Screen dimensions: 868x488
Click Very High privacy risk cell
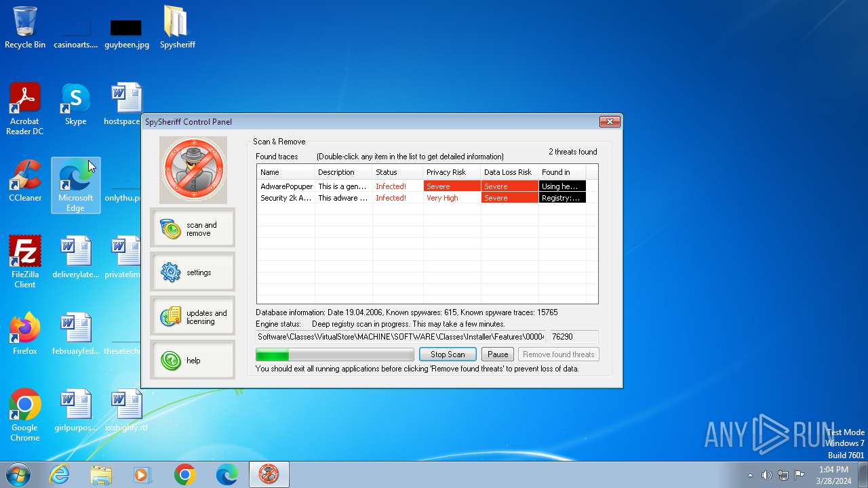point(452,198)
